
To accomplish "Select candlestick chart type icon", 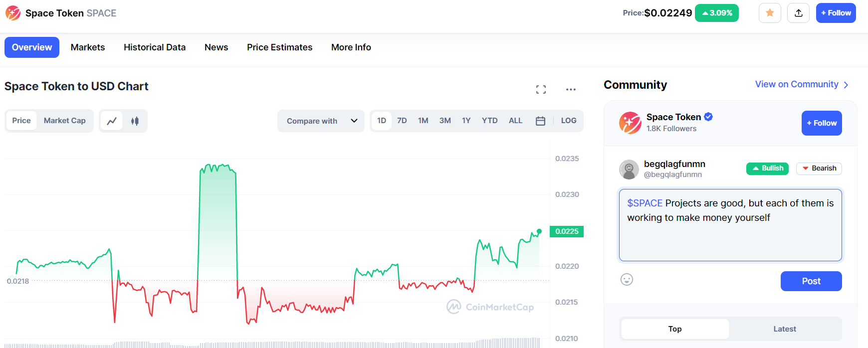I will tap(135, 121).
